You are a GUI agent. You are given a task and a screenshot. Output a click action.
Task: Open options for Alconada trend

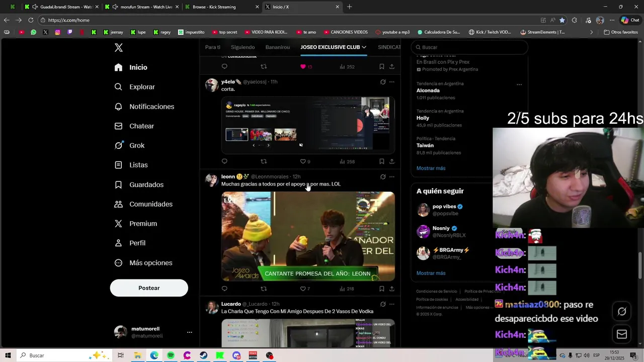(519, 84)
